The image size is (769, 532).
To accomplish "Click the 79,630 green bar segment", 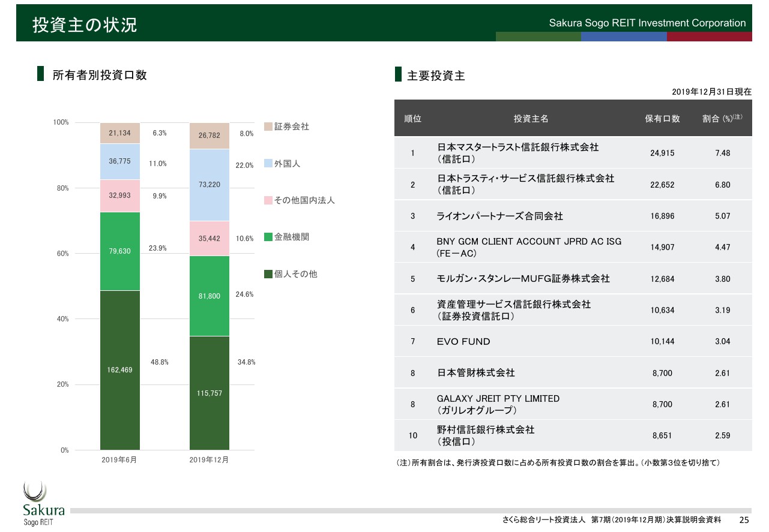I will (x=120, y=251).
